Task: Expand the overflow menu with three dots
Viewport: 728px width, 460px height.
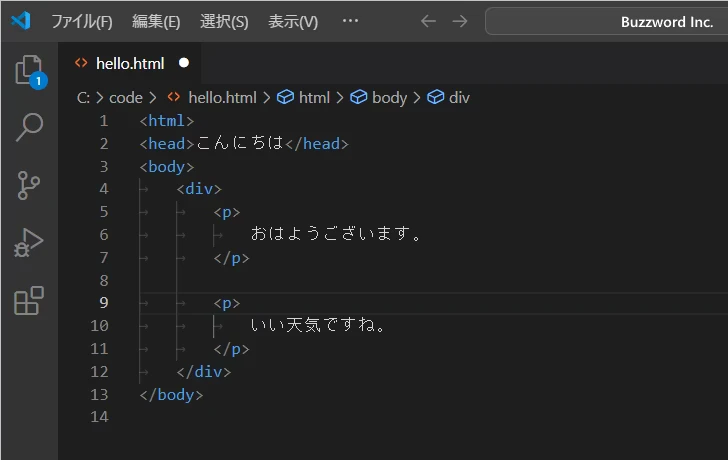Action: point(350,21)
